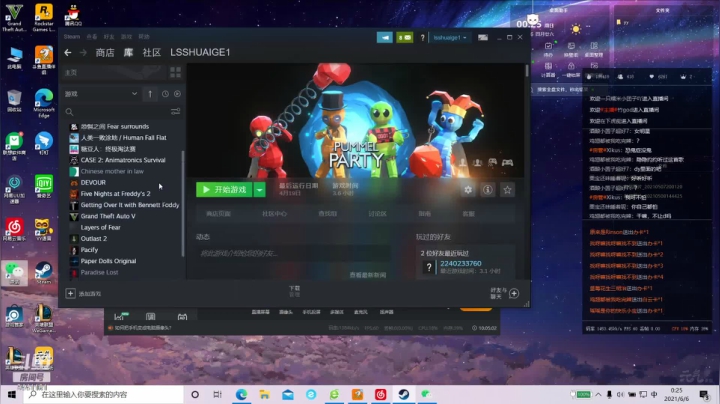This screenshot has height=404, width=720.
Task: Open store page tab for Pummel Party
Action: 219,214
